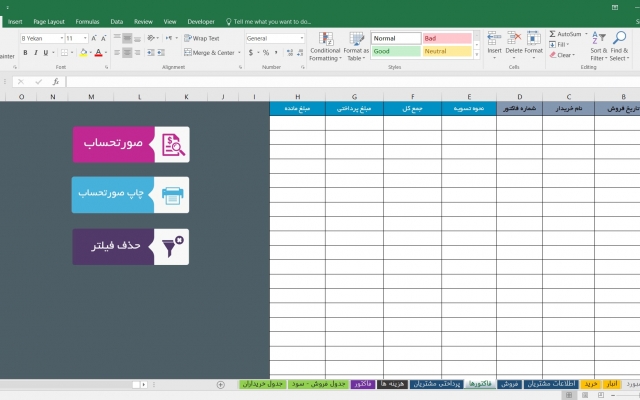Viewport: 640px width, 400px height.
Task: Open the Developer tab
Action: click(x=201, y=22)
